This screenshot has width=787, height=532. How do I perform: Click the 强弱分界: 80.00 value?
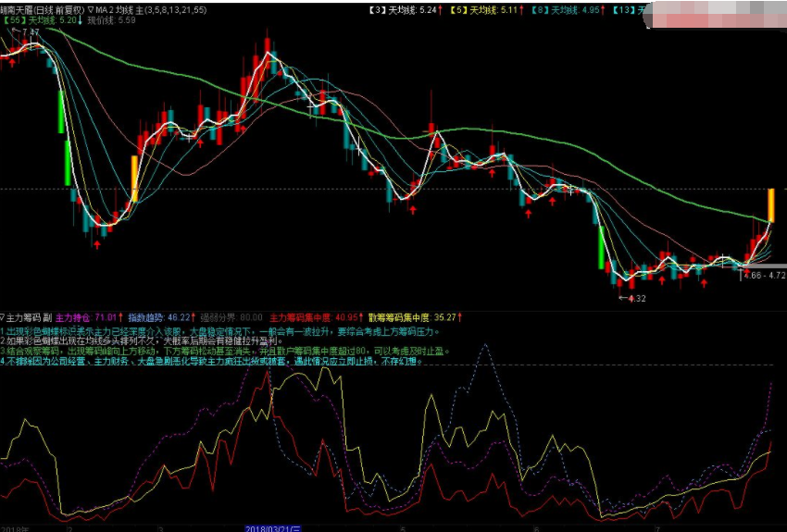[x=231, y=317]
